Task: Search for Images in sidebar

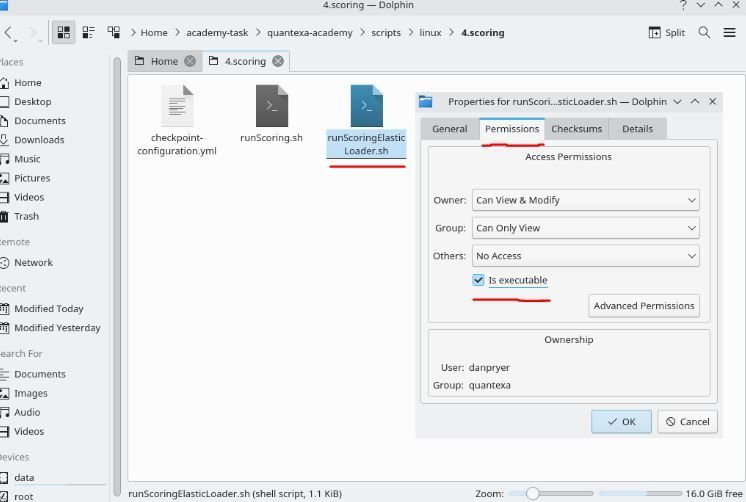Action: tap(30, 393)
